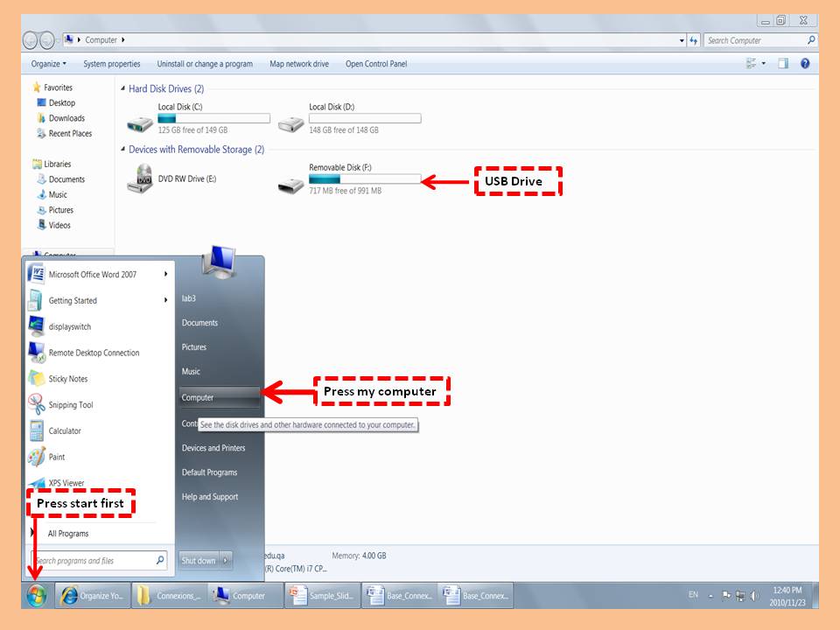Open the Organize dropdown menu
This screenshot has height=630, width=840.
tap(48, 64)
